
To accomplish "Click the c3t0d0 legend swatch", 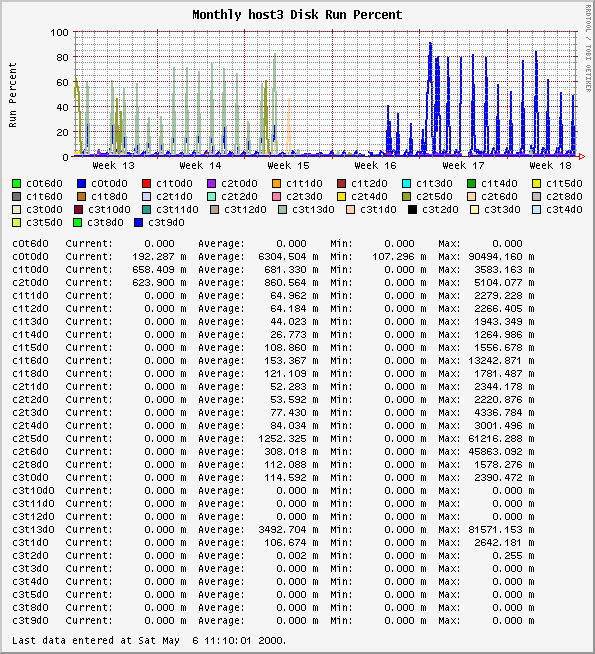I will (17, 209).
